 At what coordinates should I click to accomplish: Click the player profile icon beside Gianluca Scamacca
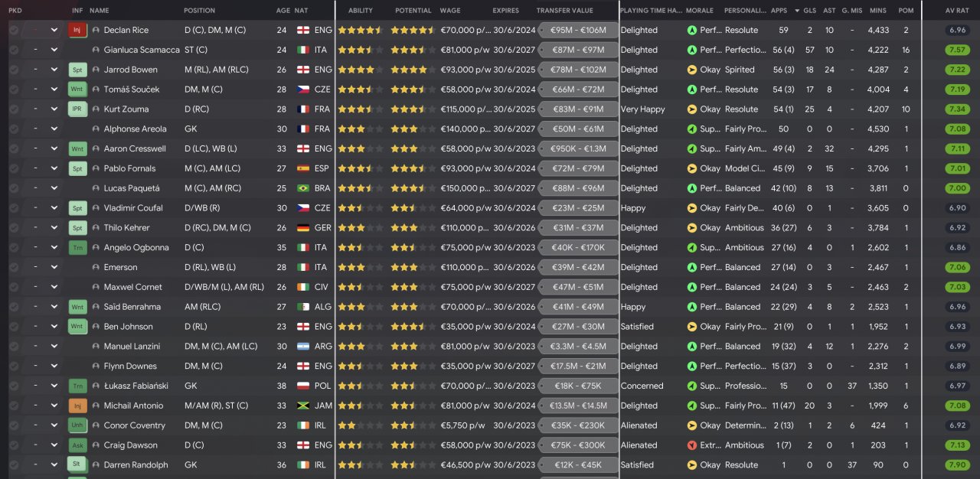point(96,50)
